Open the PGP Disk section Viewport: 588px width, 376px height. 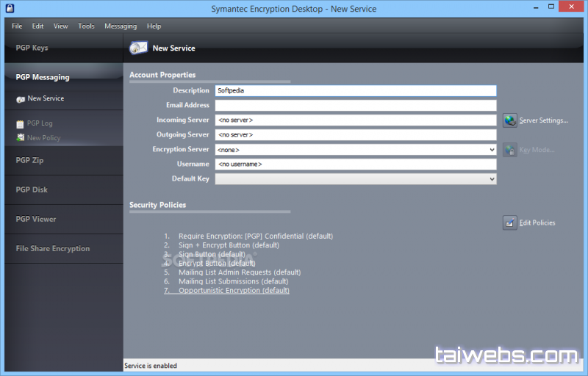point(32,189)
